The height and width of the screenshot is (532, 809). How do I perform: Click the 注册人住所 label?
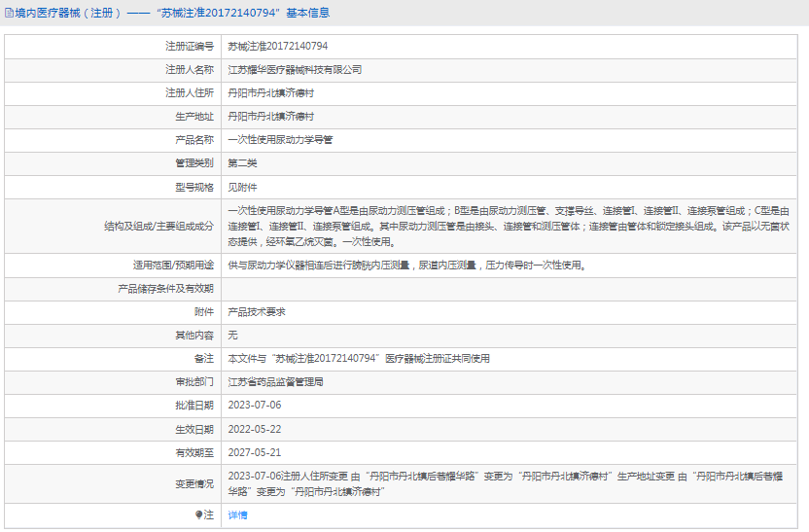190,92
